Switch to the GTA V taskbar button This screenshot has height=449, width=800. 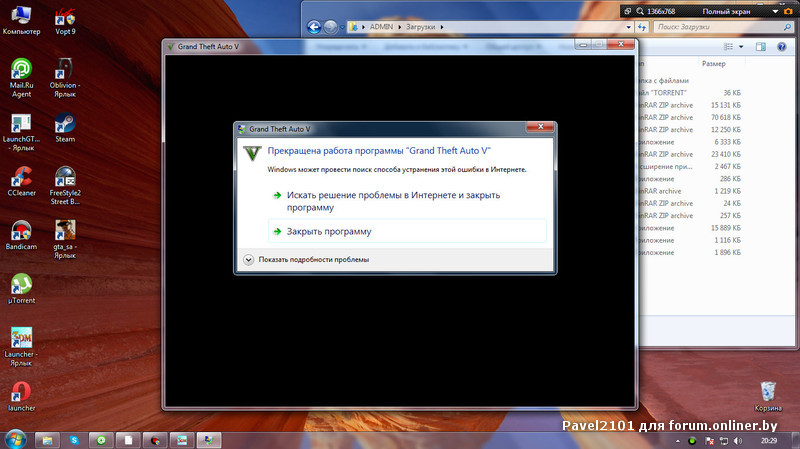click(209, 440)
